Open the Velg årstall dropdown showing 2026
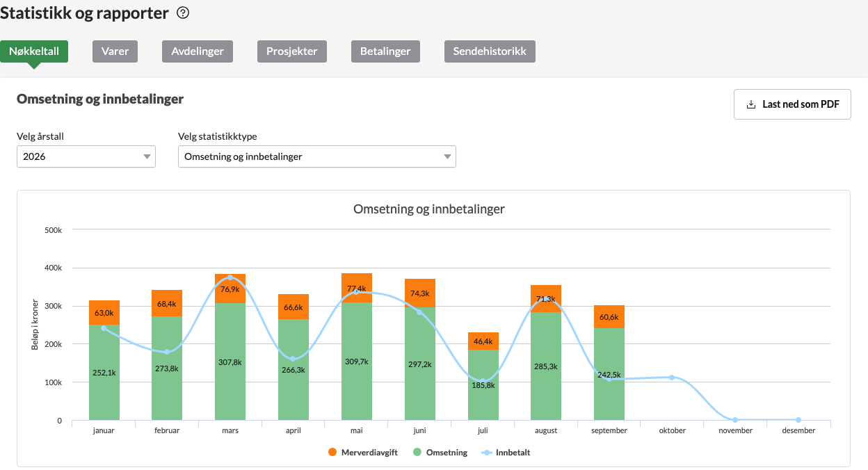868x470 pixels. 86,156
